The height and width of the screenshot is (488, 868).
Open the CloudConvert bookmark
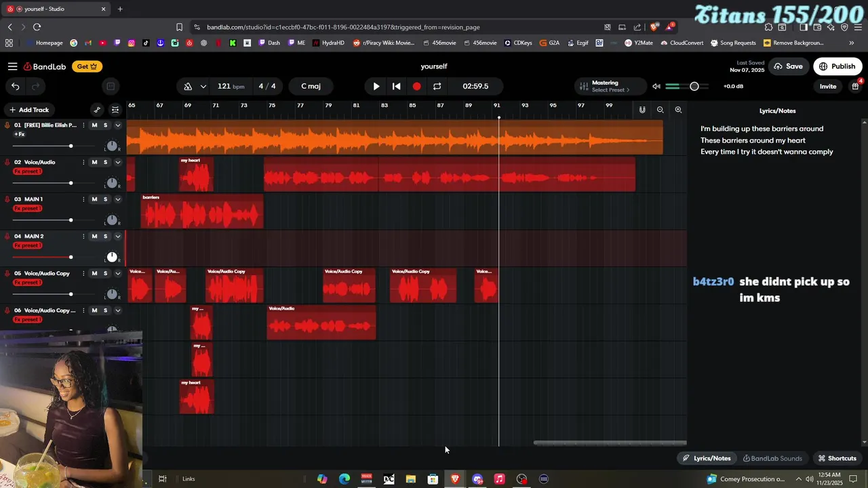[682, 43]
